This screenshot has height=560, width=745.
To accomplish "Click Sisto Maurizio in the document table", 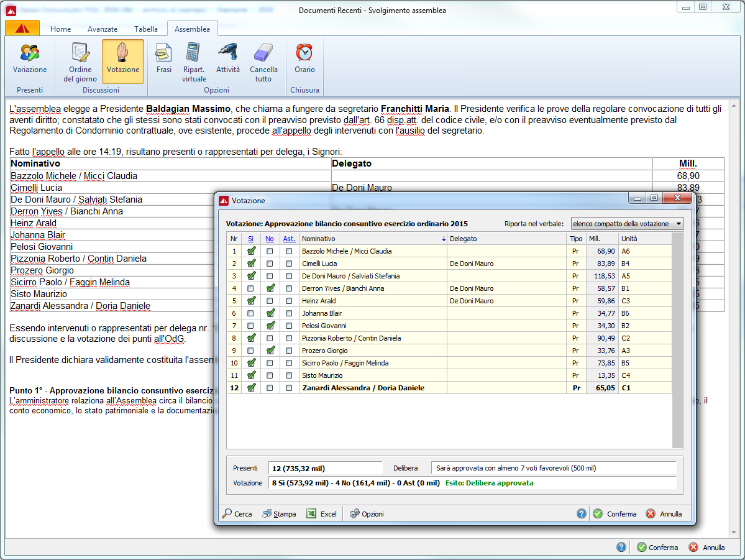I will [39, 294].
